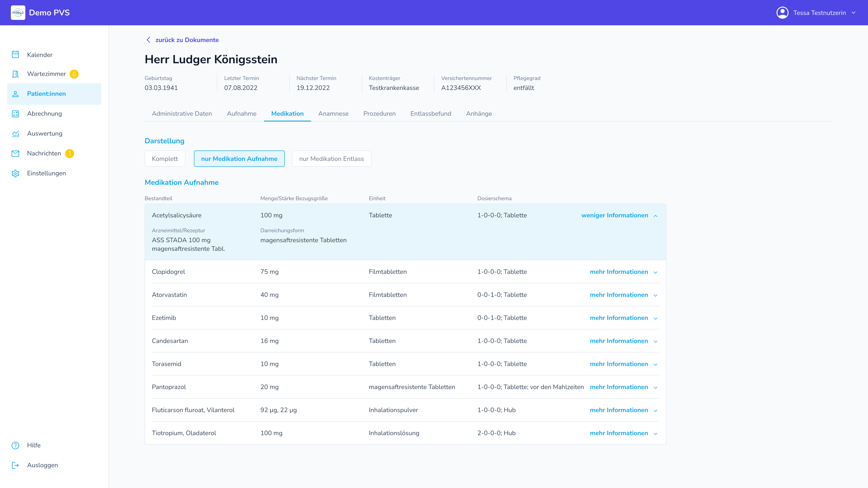Click the Nachrichten badge showing 1
This screenshot has height=488, width=868.
pyautogui.click(x=70, y=154)
